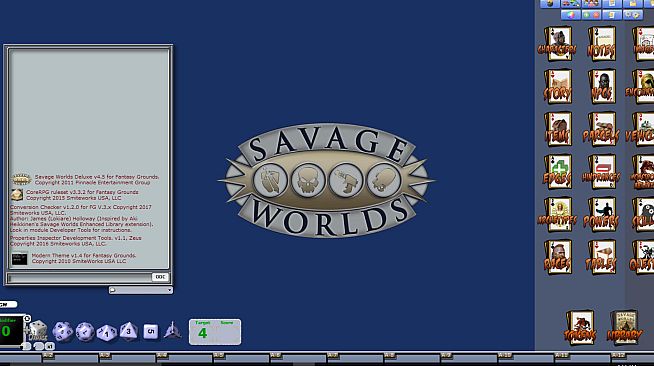Click the Properties Inspector Development Tools line

[x=76, y=241]
